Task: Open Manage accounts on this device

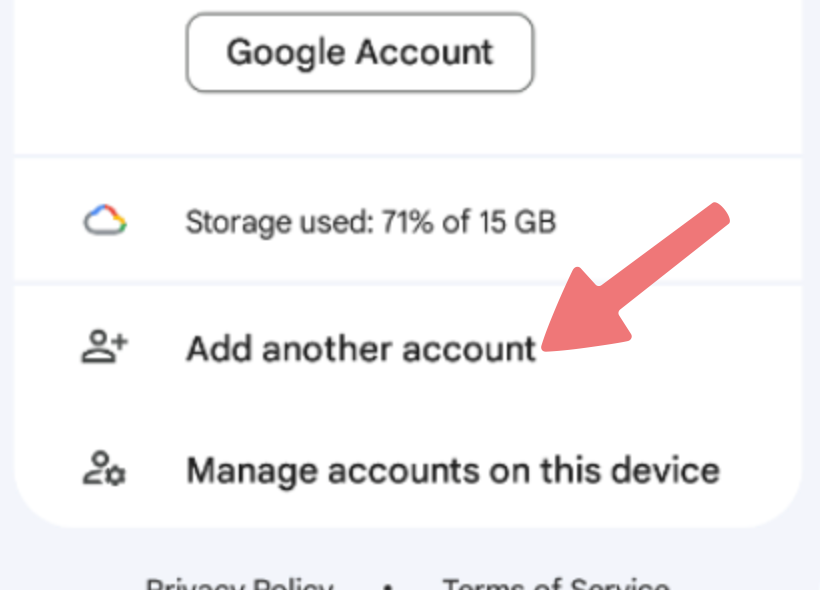Action: [x=408, y=470]
